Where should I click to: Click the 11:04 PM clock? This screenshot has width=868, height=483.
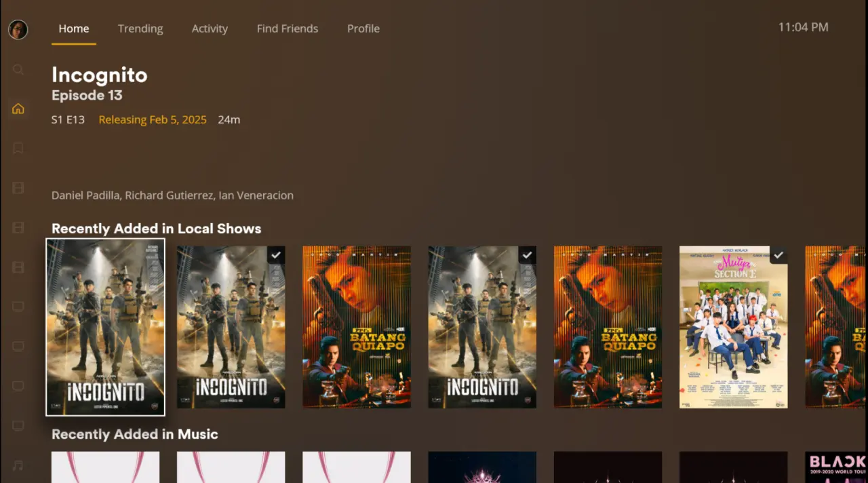(x=803, y=27)
